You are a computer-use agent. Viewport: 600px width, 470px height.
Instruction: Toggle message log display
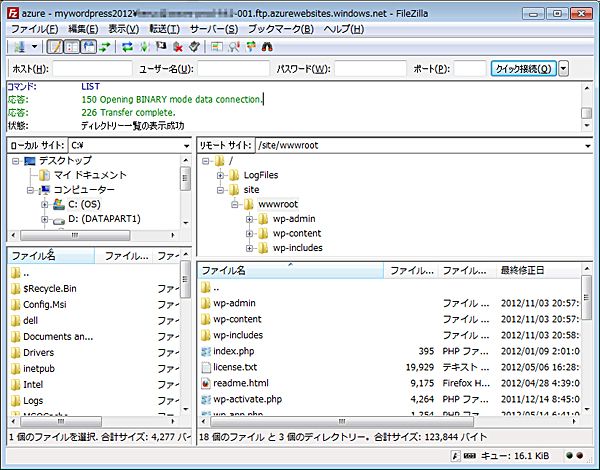point(55,47)
